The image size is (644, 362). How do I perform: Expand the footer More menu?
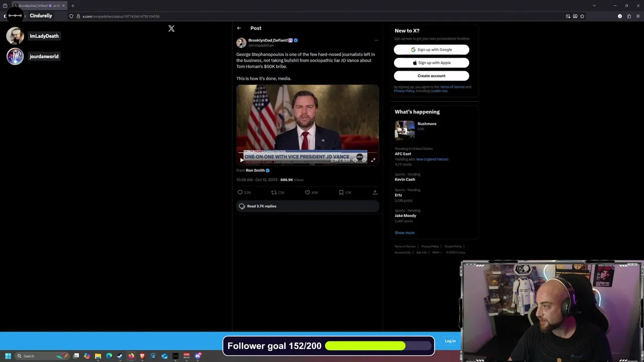pyautogui.click(x=437, y=252)
